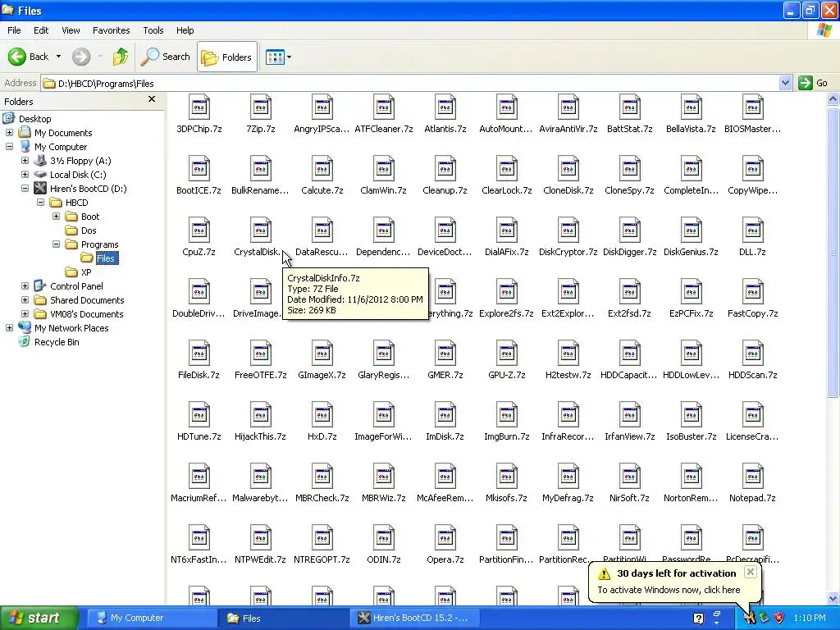Select the Opera.7z file icon
The height and width of the screenshot is (630, 840).
click(445, 538)
